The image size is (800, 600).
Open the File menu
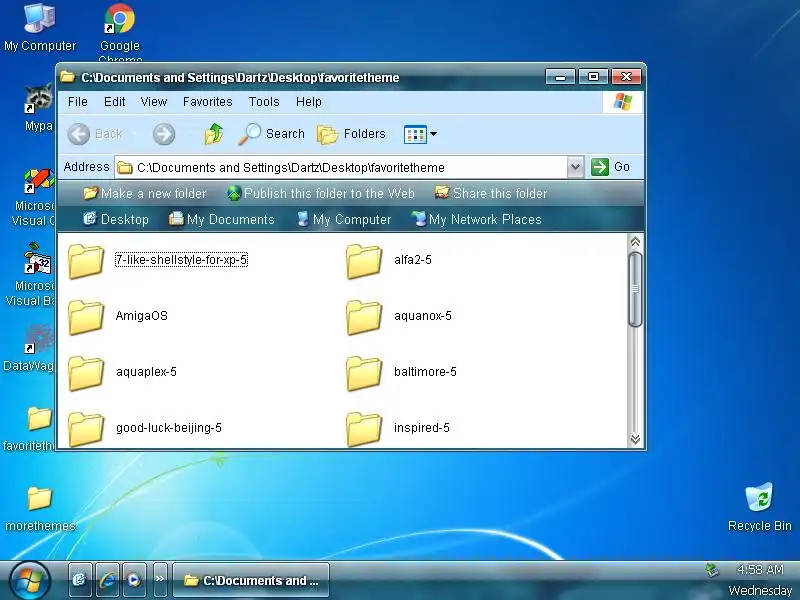pyautogui.click(x=78, y=102)
